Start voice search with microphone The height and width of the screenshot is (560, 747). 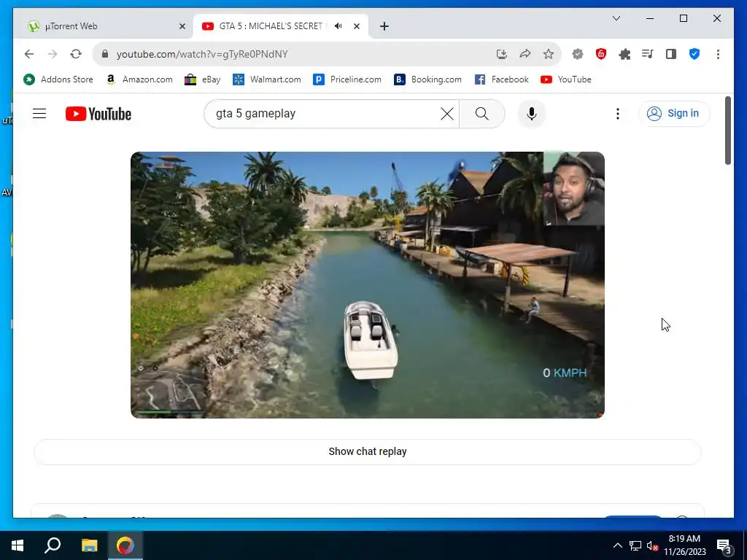532,114
